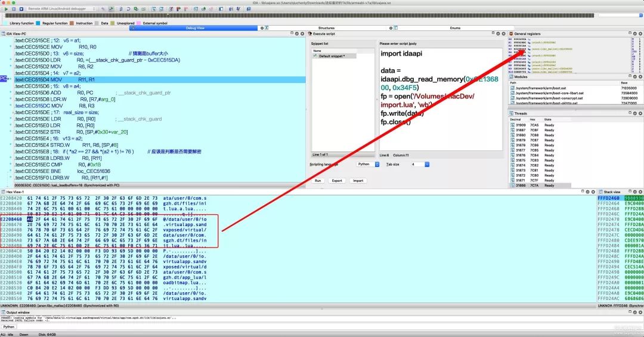The width and height of the screenshot is (644, 337).
Task: Switch to the Structures tab
Action: 326,28
